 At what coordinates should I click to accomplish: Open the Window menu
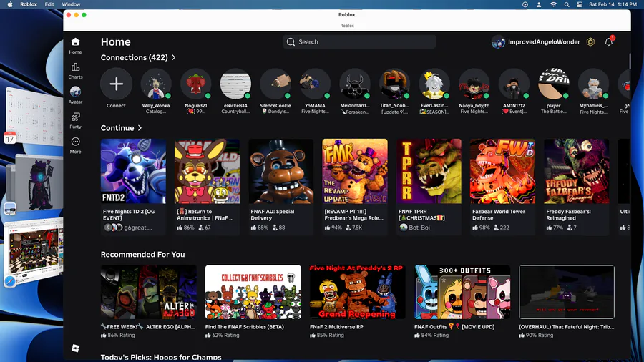click(71, 4)
